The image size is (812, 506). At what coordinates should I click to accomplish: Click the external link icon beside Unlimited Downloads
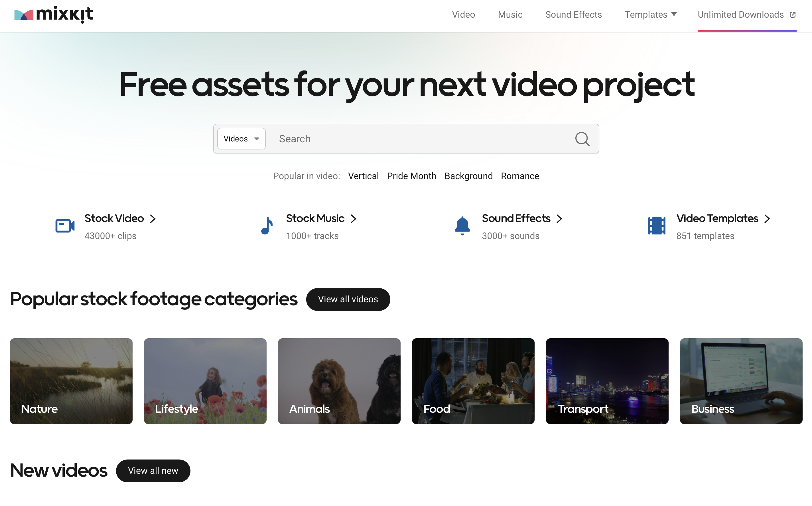792,15
